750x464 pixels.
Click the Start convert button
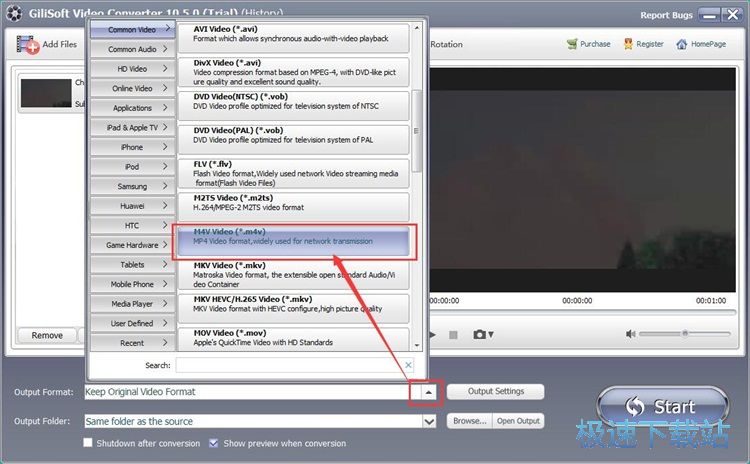(662, 406)
